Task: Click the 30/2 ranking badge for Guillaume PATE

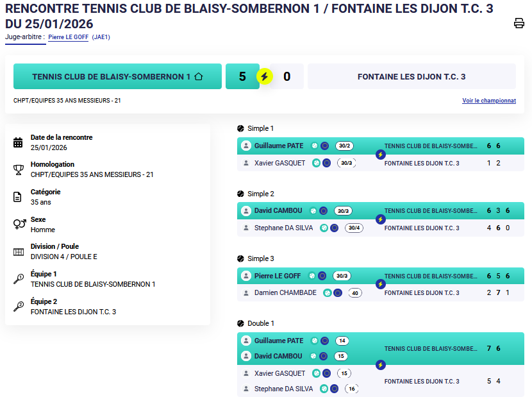Action: [x=345, y=146]
